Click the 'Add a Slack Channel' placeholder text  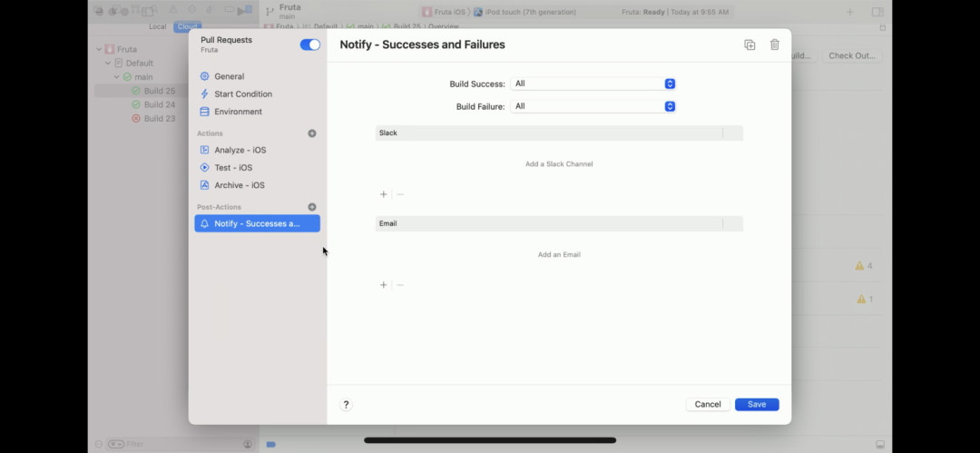(x=559, y=164)
